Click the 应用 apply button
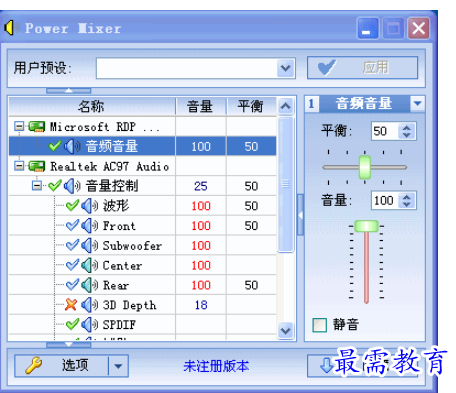Screen dimensions: 456x393 coord(362,68)
